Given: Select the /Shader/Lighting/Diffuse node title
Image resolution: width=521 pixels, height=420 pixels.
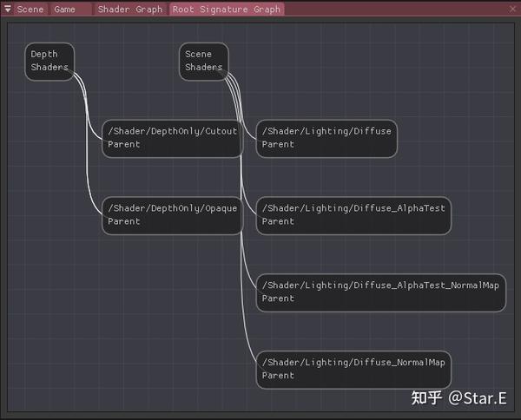Looking at the screenshot, I should pos(326,132).
